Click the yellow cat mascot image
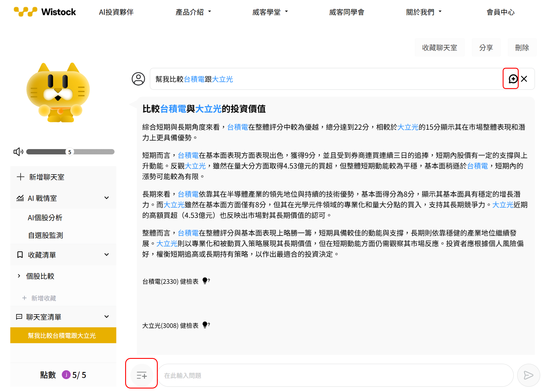The width and height of the screenshot is (544, 392). tap(58, 93)
